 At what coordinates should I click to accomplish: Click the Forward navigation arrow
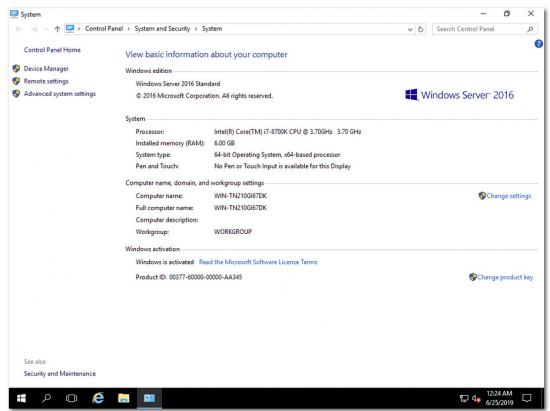coord(34,29)
